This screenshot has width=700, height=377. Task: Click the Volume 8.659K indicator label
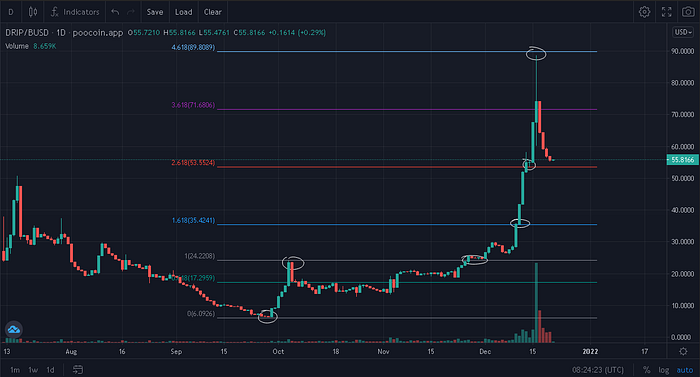[x=30, y=46]
